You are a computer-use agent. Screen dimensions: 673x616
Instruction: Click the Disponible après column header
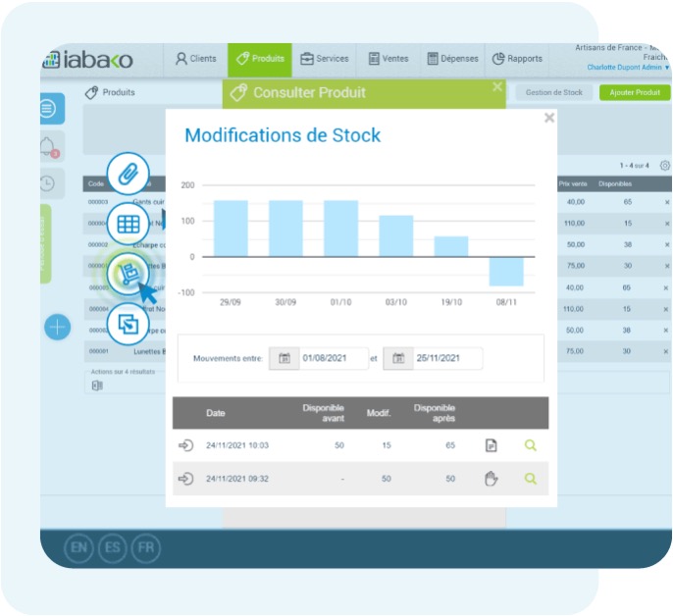[x=435, y=413]
